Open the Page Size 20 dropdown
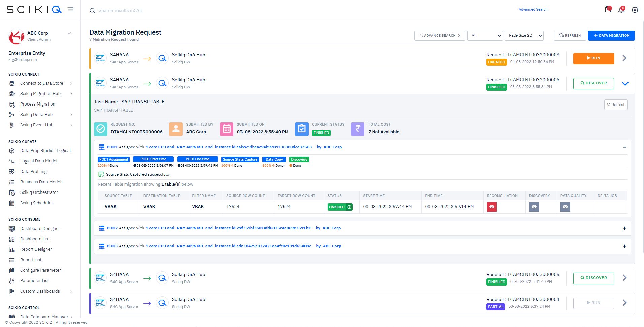The image size is (644, 327). click(524, 35)
